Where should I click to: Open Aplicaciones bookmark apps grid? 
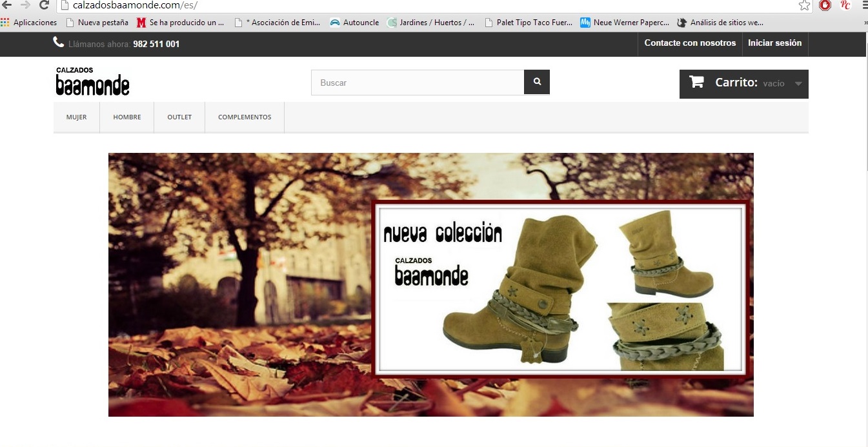29,23
